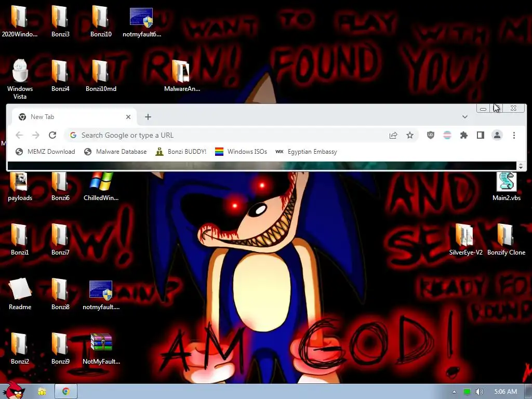The height and width of the screenshot is (399, 532).
Task: Open File Explorer from the taskbar
Action: point(42,392)
